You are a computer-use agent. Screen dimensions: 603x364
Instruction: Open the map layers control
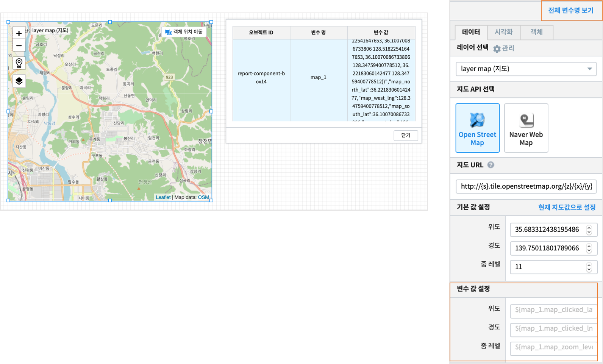(x=19, y=81)
